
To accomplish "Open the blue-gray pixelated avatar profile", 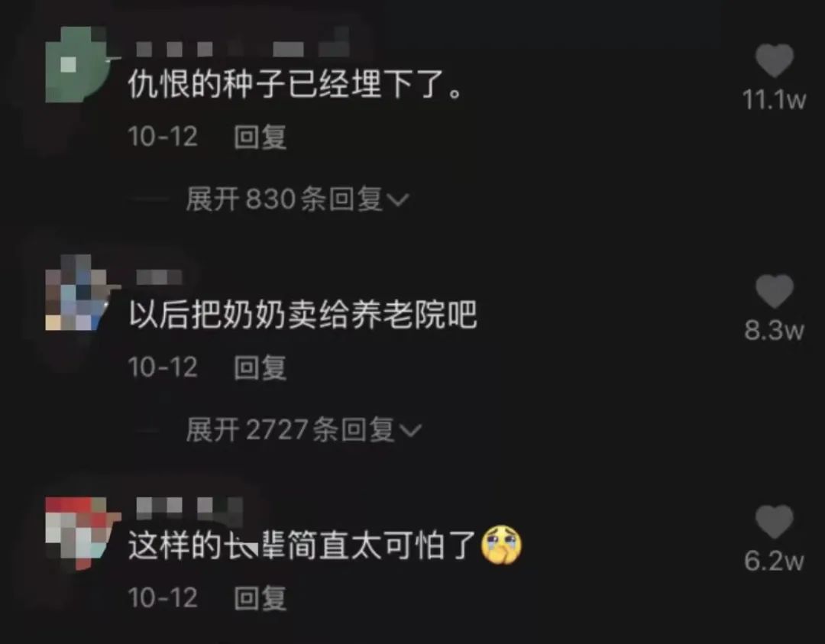I will (79, 293).
